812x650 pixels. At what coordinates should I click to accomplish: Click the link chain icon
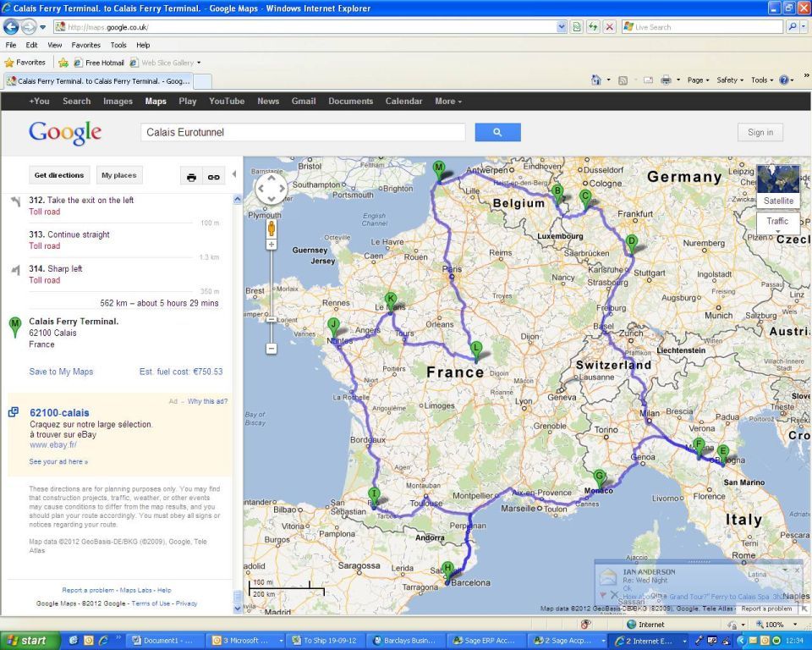[213, 177]
